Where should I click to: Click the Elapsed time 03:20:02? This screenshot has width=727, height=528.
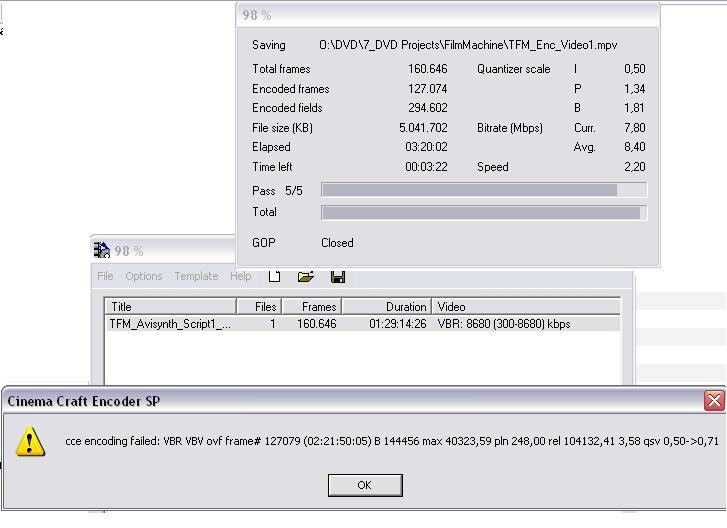click(x=426, y=147)
